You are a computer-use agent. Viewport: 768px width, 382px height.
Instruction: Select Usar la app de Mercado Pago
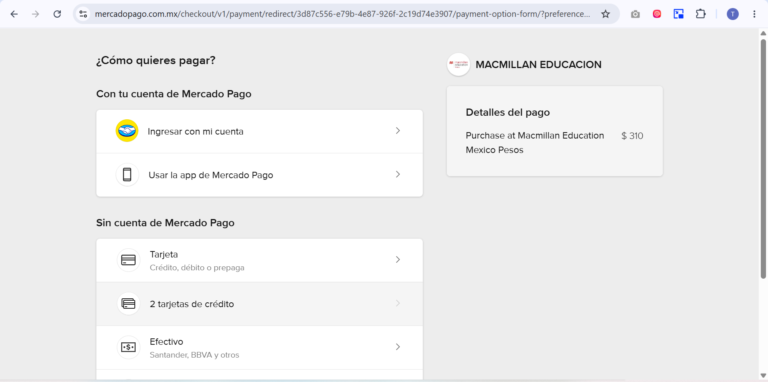click(x=260, y=175)
